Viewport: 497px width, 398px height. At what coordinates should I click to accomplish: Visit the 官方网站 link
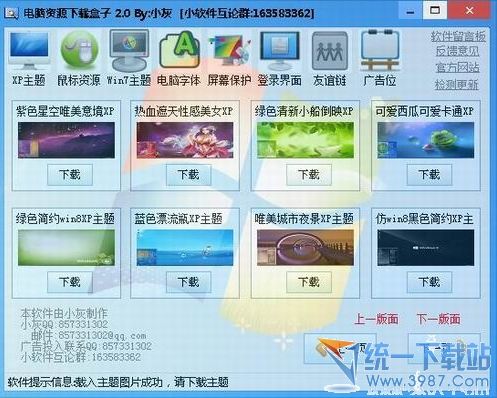(x=458, y=67)
